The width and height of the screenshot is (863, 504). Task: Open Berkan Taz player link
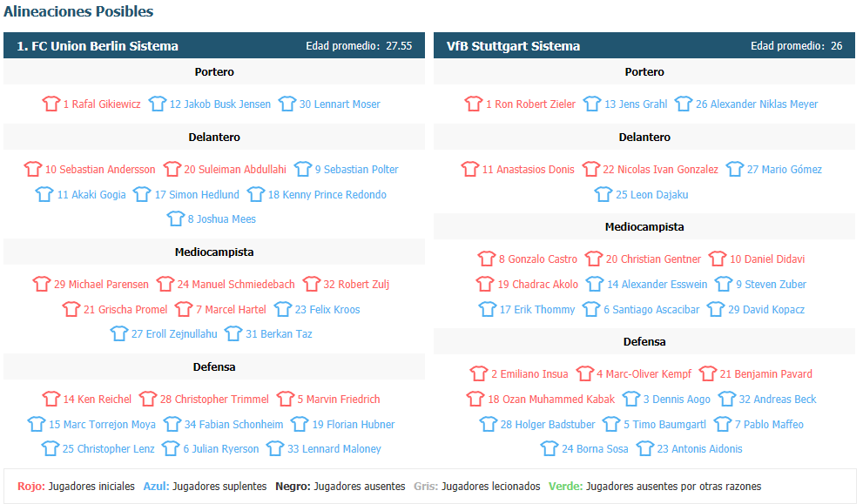click(279, 334)
